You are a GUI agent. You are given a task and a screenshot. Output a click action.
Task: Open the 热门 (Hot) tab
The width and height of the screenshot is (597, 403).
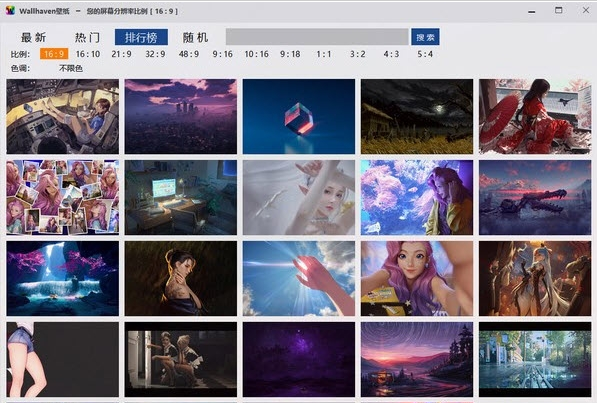coord(87,37)
